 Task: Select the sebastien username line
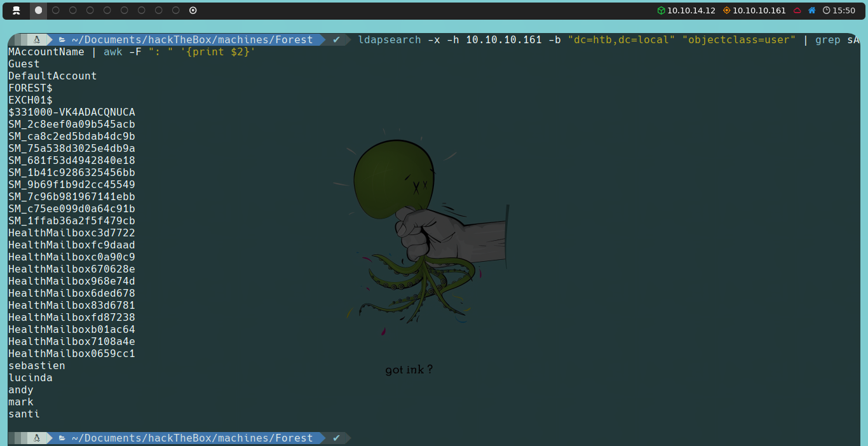pyautogui.click(x=37, y=365)
